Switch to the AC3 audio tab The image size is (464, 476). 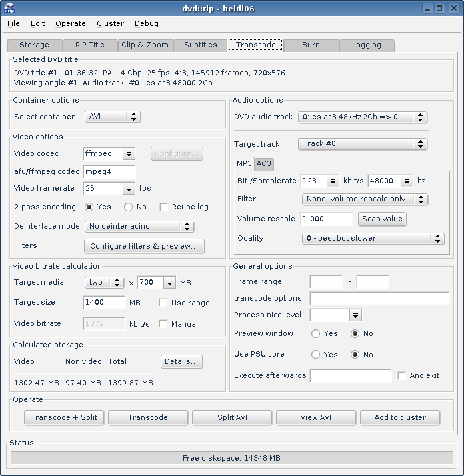(x=263, y=163)
